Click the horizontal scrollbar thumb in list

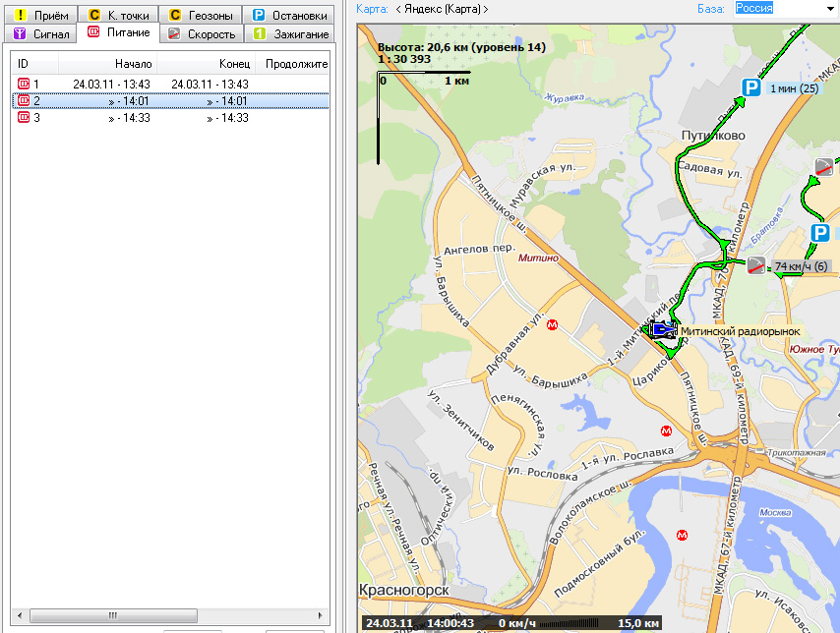point(112,615)
